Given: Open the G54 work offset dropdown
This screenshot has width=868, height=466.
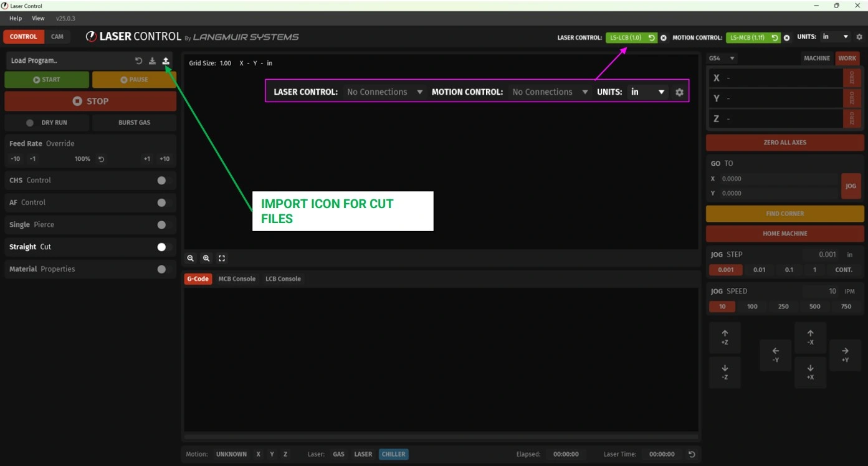Looking at the screenshot, I should tap(722, 59).
